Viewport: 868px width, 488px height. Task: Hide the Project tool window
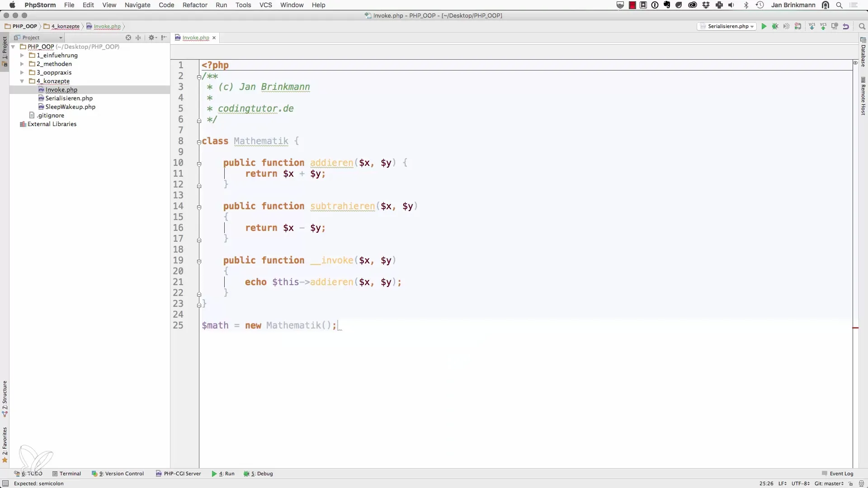pos(164,38)
